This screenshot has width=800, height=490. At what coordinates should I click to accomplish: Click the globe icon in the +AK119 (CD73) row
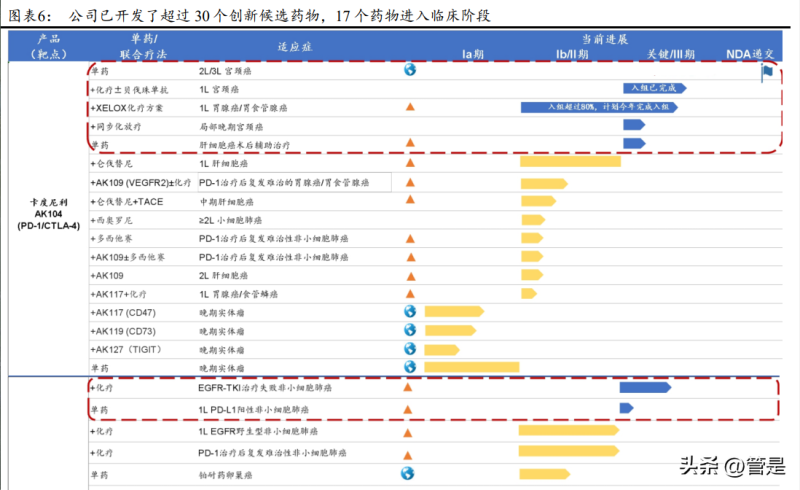pos(410,330)
